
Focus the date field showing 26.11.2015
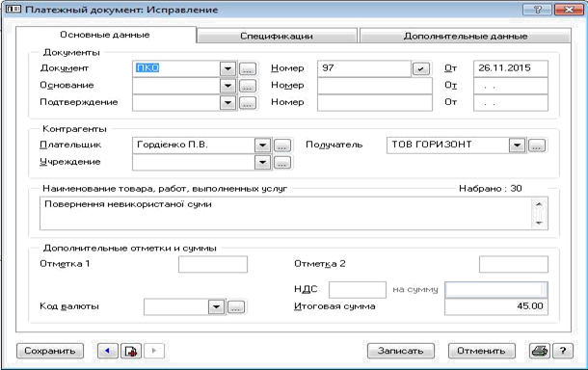[511, 68]
